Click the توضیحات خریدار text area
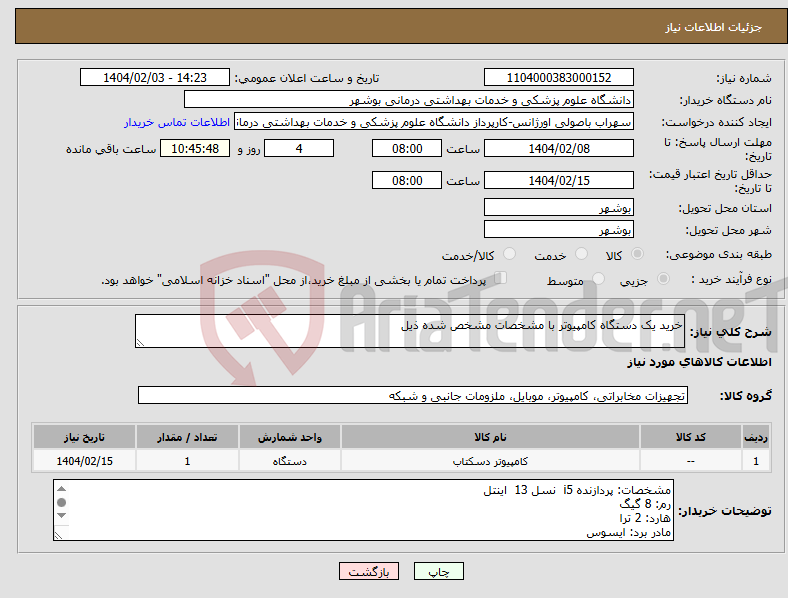This screenshot has height=598, width=788. (x=363, y=510)
